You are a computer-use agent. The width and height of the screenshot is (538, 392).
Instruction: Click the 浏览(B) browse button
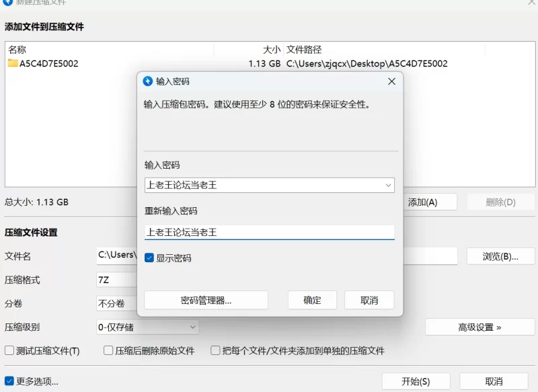click(500, 256)
